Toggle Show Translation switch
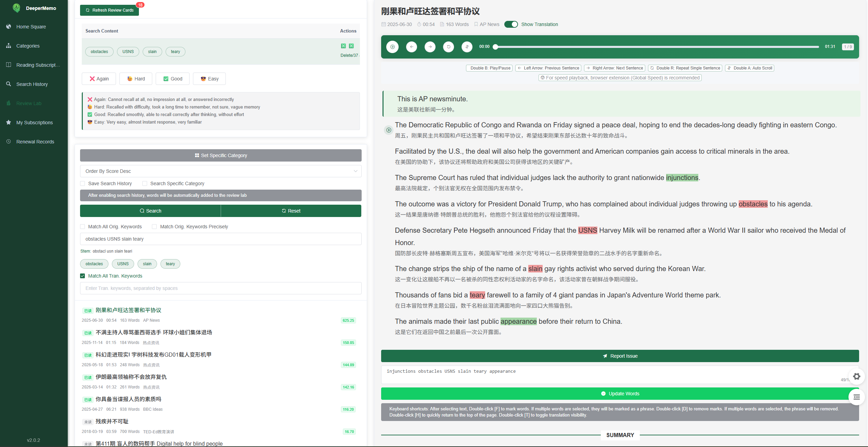 (x=511, y=24)
